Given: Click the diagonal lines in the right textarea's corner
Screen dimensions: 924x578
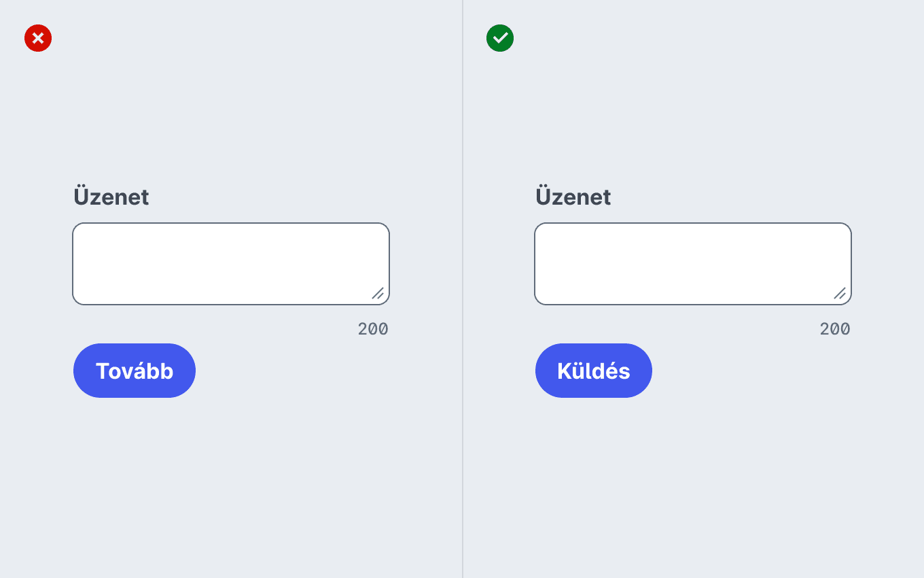Looking at the screenshot, I should [840, 293].
